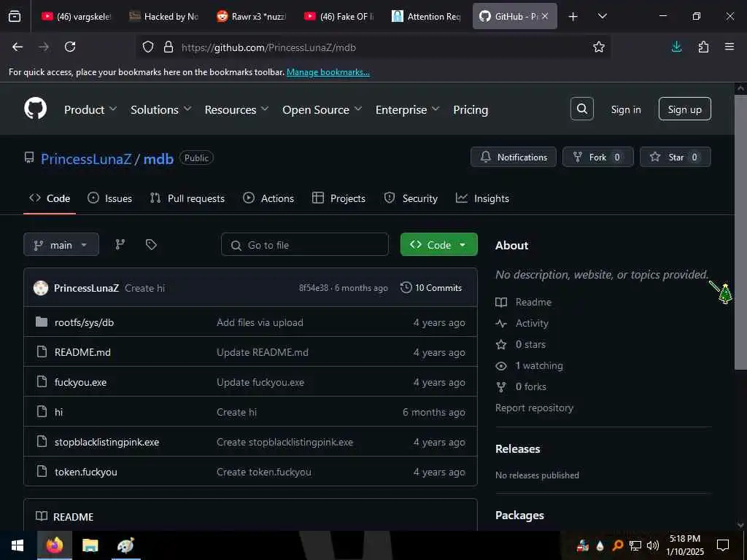Image resolution: width=747 pixels, height=560 pixels.
Task: Click the Report repository link
Action: [534, 408]
